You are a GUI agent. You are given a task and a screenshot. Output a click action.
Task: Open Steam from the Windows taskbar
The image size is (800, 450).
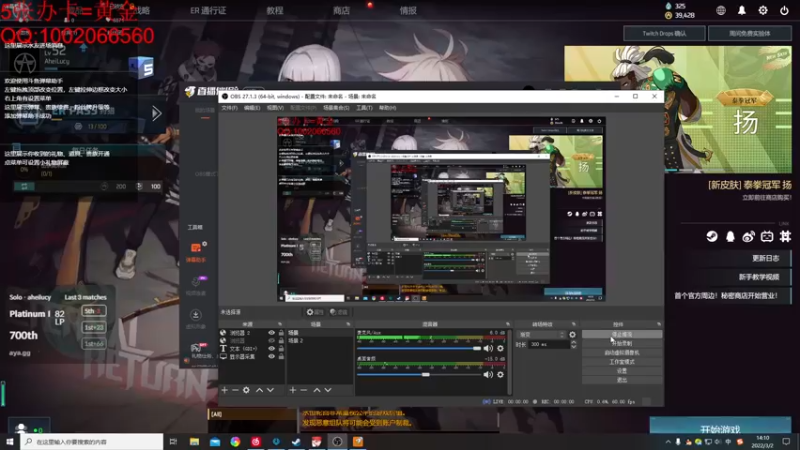[296, 442]
